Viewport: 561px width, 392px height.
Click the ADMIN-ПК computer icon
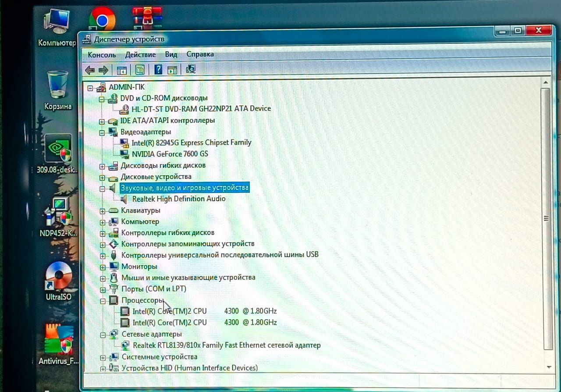[x=101, y=87]
